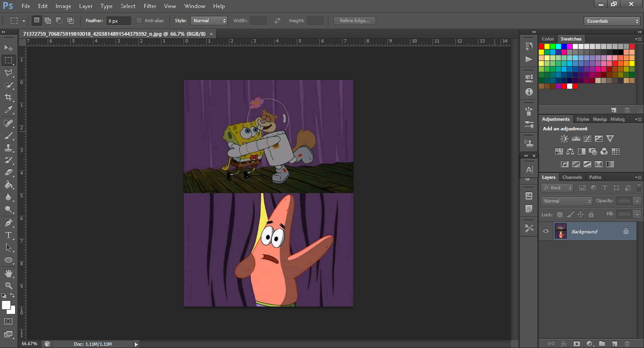Open the Window menu
The image size is (644, 348).
[x=195, y=6]
